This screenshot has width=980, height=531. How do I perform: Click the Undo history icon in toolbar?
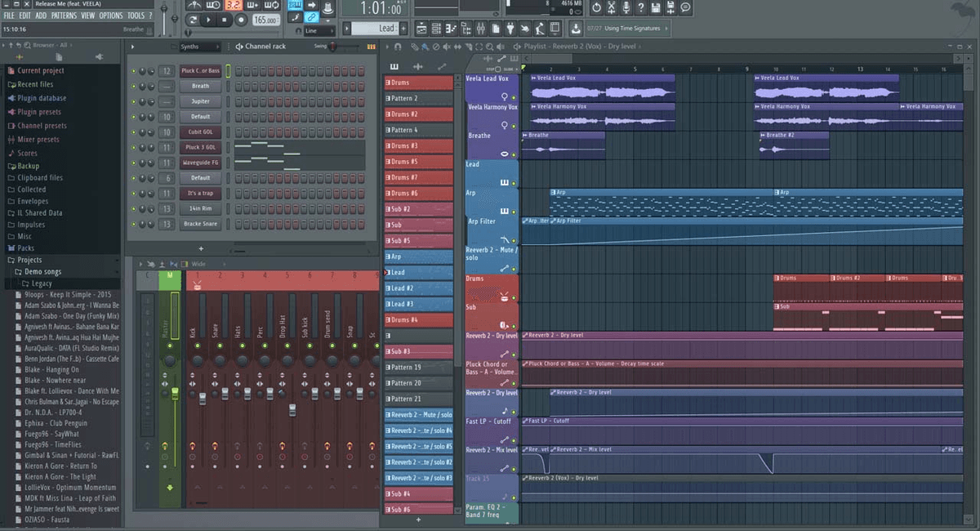coord(596,7)
